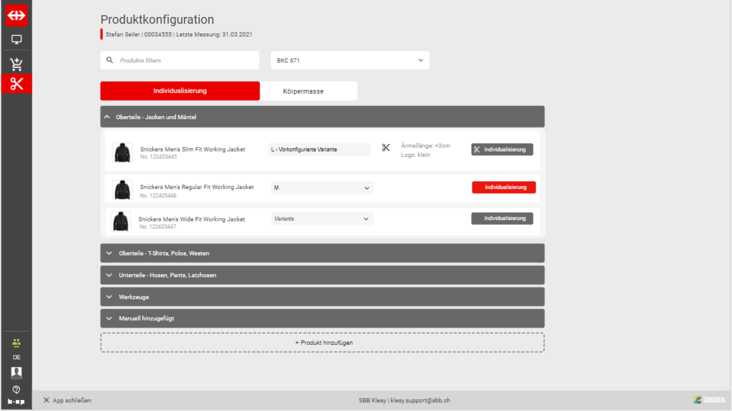Click the green people icon in the sidebar
Viewport: 732px width, 411px height.
(16, 343)
